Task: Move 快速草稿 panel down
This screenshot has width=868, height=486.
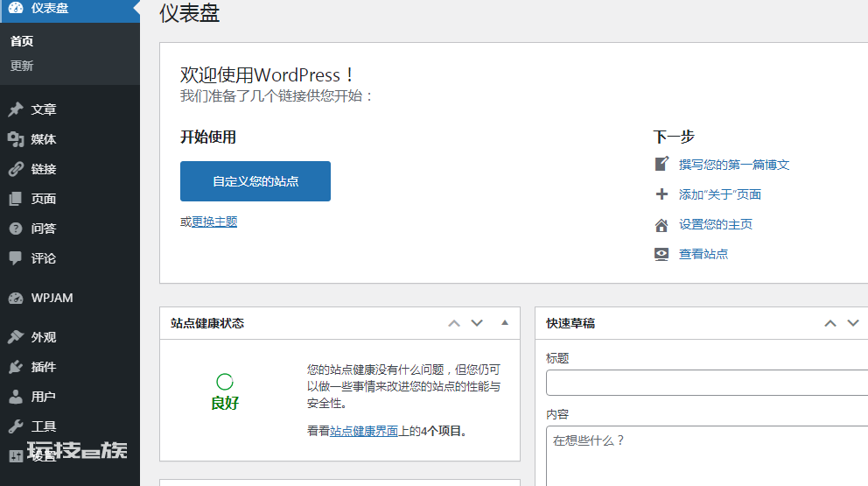Action: (x=852, y=323)
